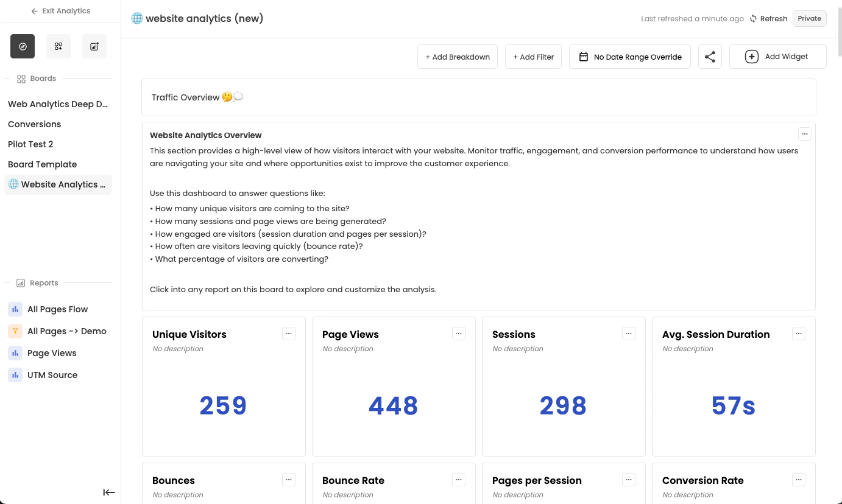
Task: Click the Conversion Rate widget title
Action: 703,480
